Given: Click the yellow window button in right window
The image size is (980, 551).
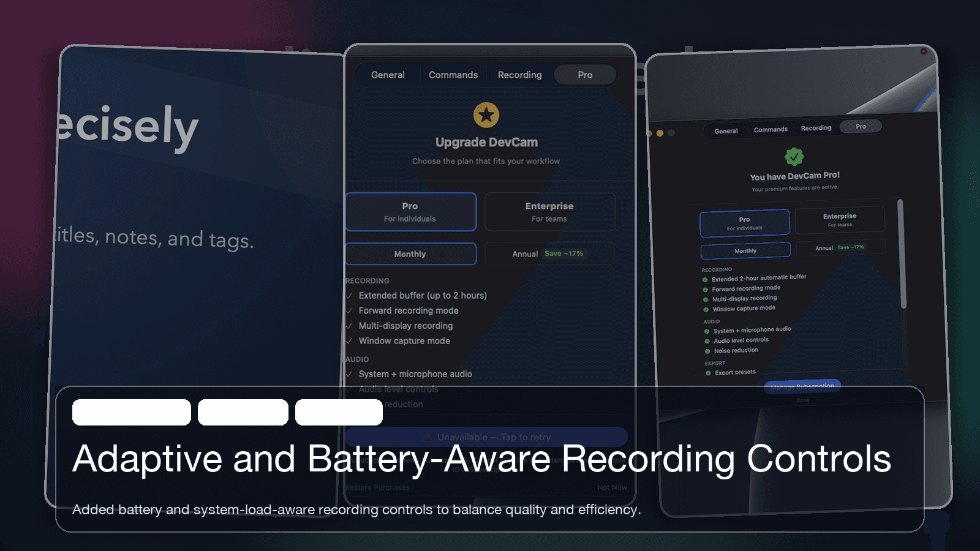Looking at the screenshot, I should point(660,133).
